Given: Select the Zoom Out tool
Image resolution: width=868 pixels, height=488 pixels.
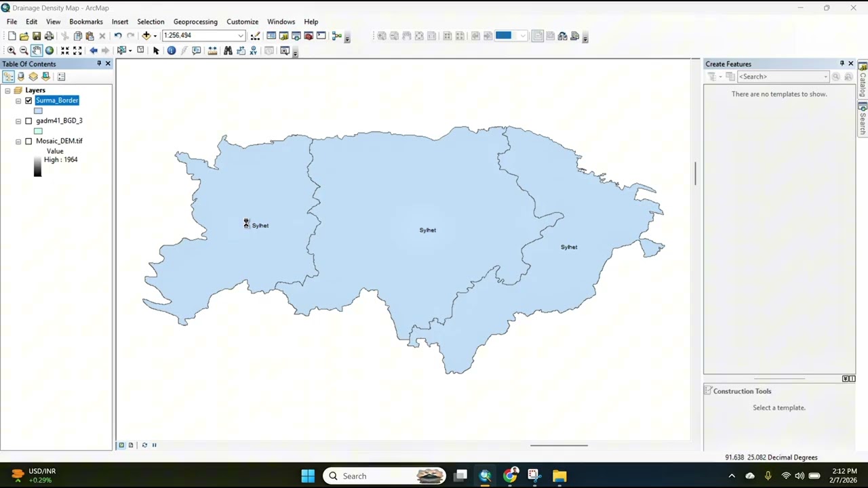Looking at the screenshot, I should pos(24,50).
